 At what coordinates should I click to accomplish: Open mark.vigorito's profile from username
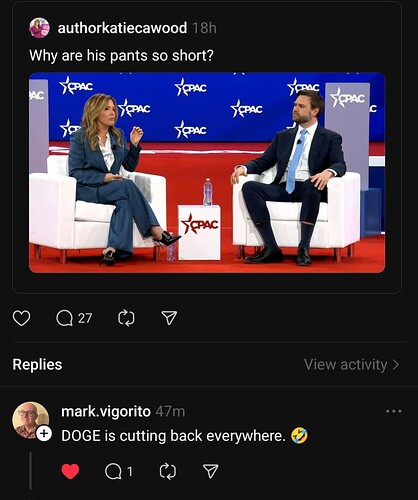(106, 412)
